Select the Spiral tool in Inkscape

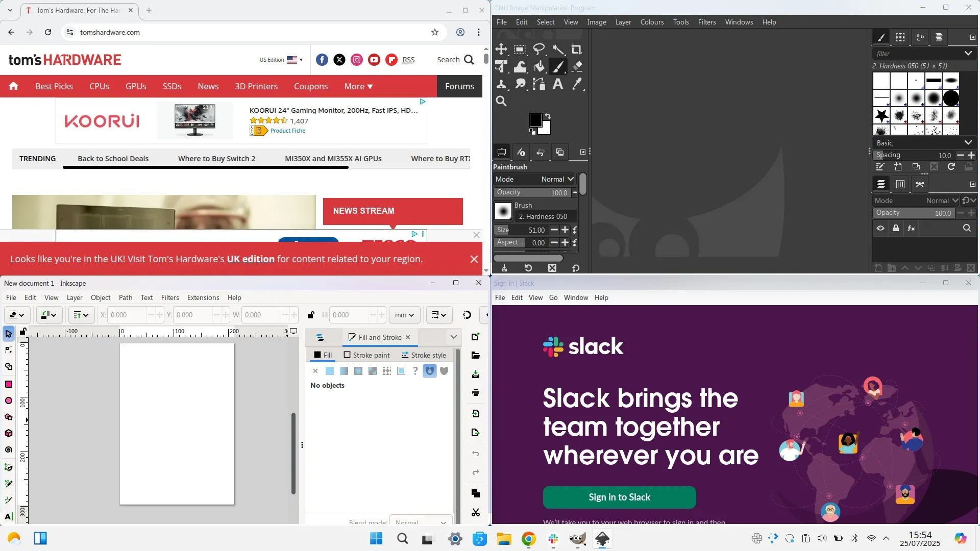click(9, 449)
